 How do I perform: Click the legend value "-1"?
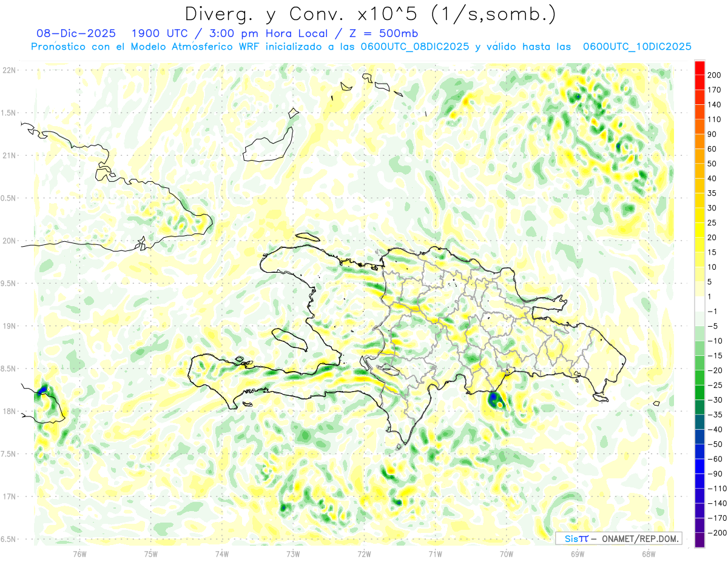click(712, 312)
